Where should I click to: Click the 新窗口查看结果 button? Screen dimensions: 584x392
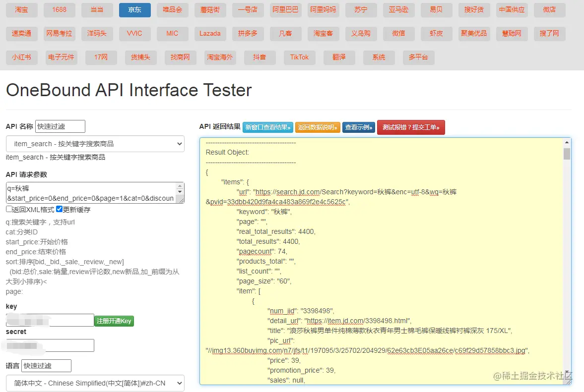(x=268, y=127)
